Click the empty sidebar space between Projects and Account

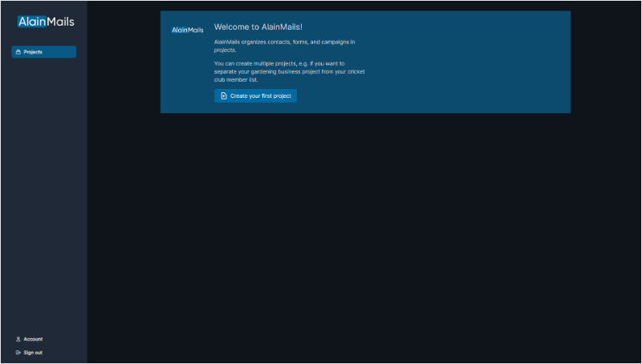point(43,192)
